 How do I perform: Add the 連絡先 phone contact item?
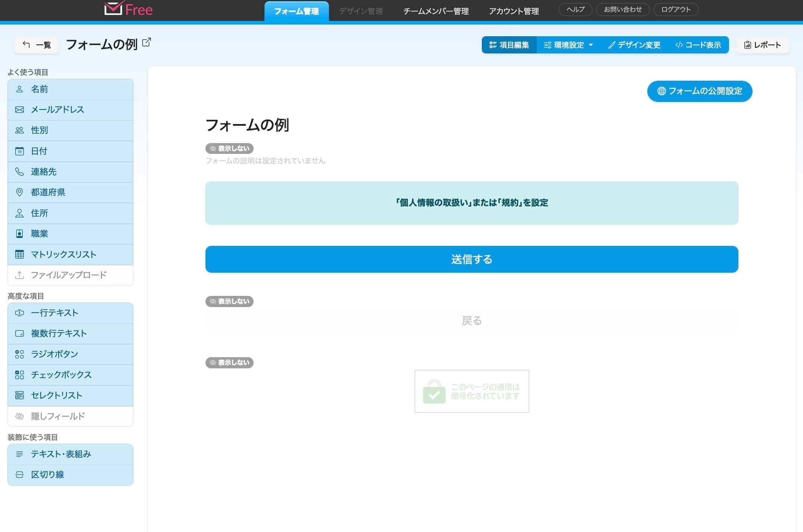coord(70,172)
